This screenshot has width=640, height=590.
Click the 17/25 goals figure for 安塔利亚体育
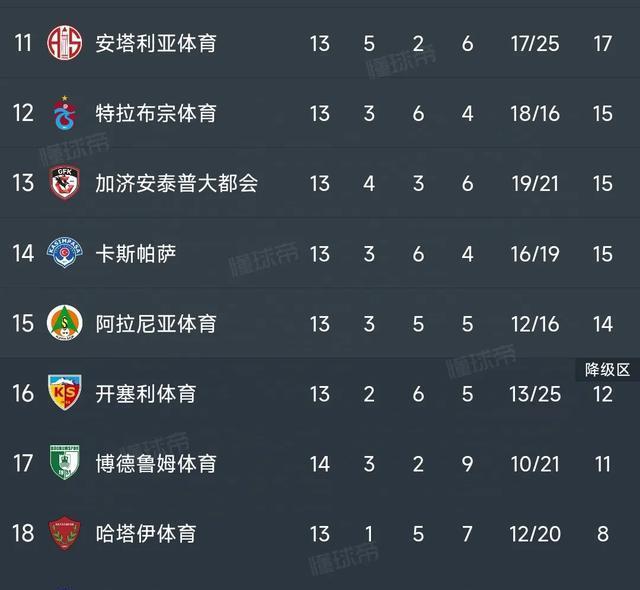click(x=534, y=43)
